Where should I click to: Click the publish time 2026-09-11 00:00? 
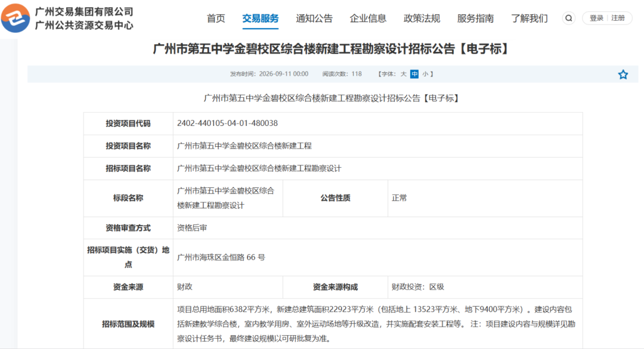click(x=283, y=74)
